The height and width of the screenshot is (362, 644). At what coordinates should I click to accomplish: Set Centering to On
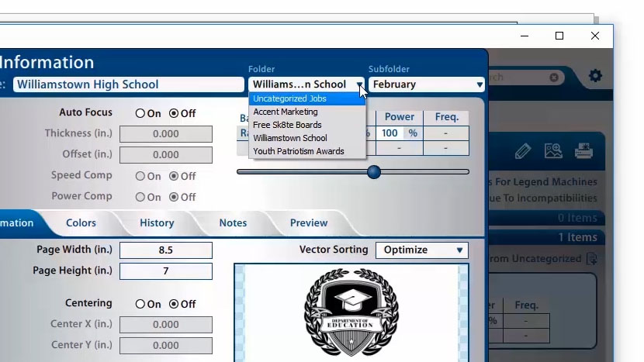[140, 304]
